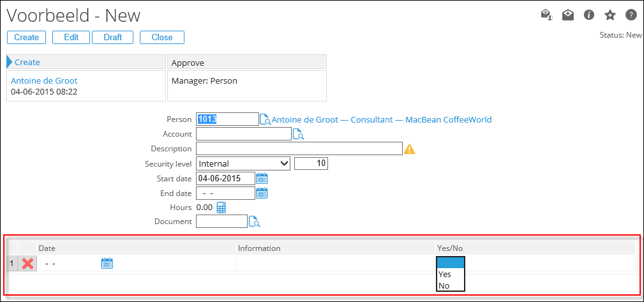Open End date calendar picker
This screenshot has width=644, height=302.
262,193
